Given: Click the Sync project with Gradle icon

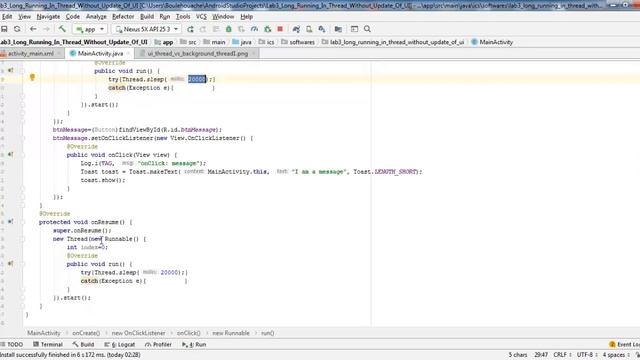Looking at the screenshot, I should (296, 29).
